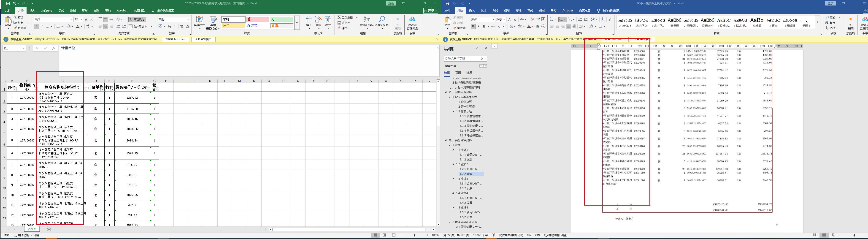Apply subscript in Word ribbon

click(x=499, y=26)
